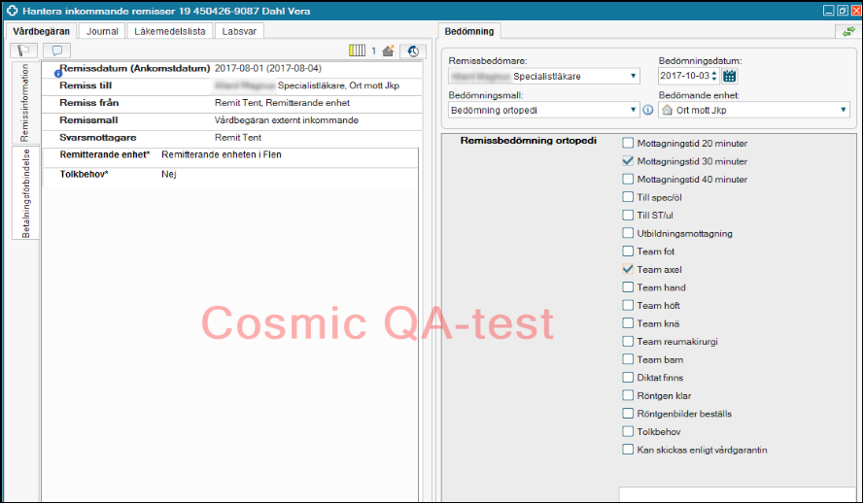Click info icon beside Bedömningsmall
This screenshot has width=864, height=504.
647,111
